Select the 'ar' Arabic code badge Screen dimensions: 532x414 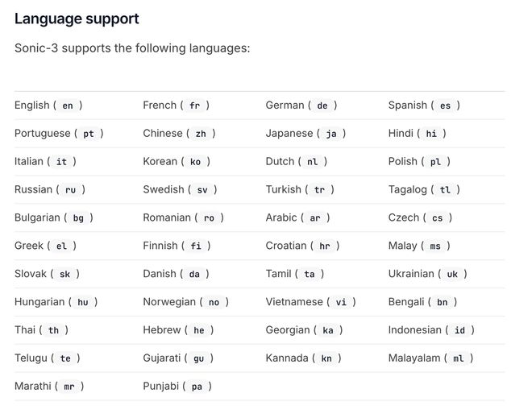tap(315, 218)
